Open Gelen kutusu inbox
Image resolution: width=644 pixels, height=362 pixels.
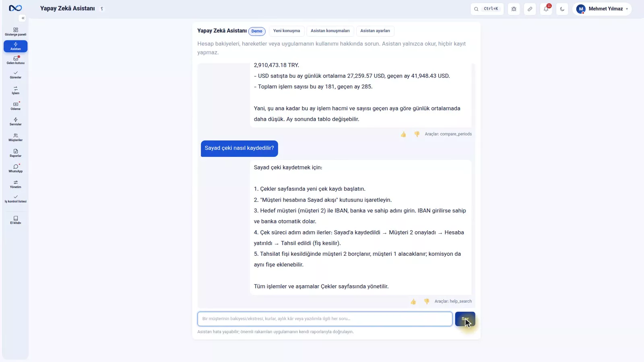pos(16,60)
